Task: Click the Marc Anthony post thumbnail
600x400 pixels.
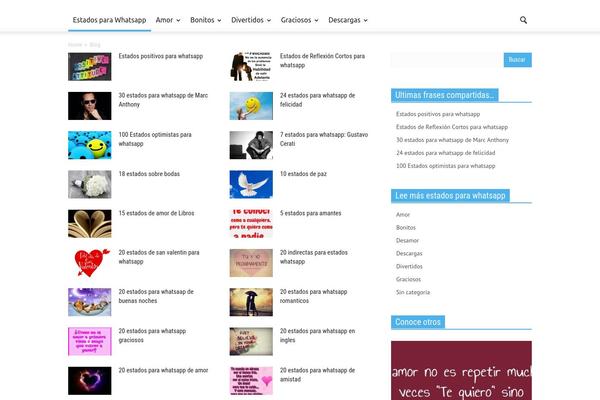Action: 89,106
